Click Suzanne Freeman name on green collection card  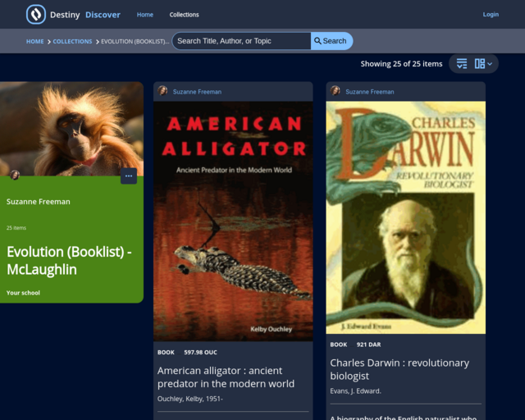click(x=39, y=202)
